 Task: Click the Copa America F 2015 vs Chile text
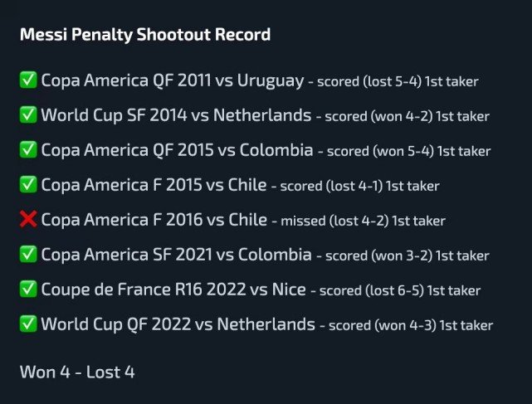tap(154, 185)
